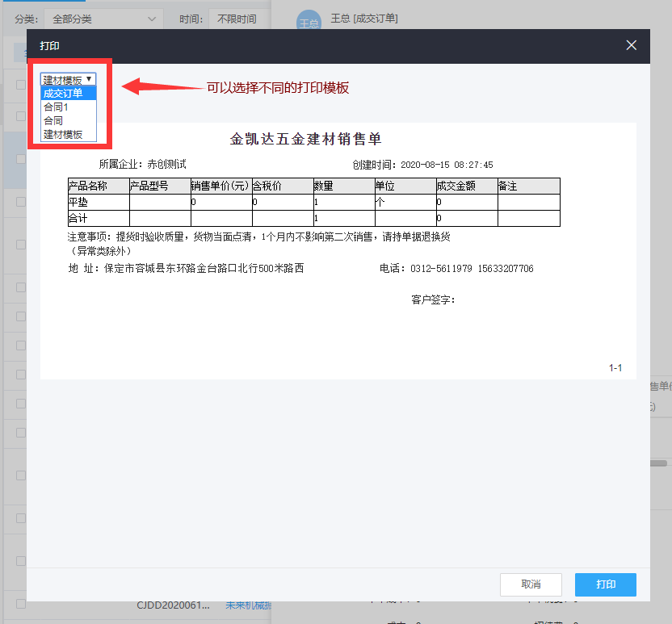This screenshot has height=624, width=672.
Task: Click the unit cell 个
Action: tap(405, 202)
